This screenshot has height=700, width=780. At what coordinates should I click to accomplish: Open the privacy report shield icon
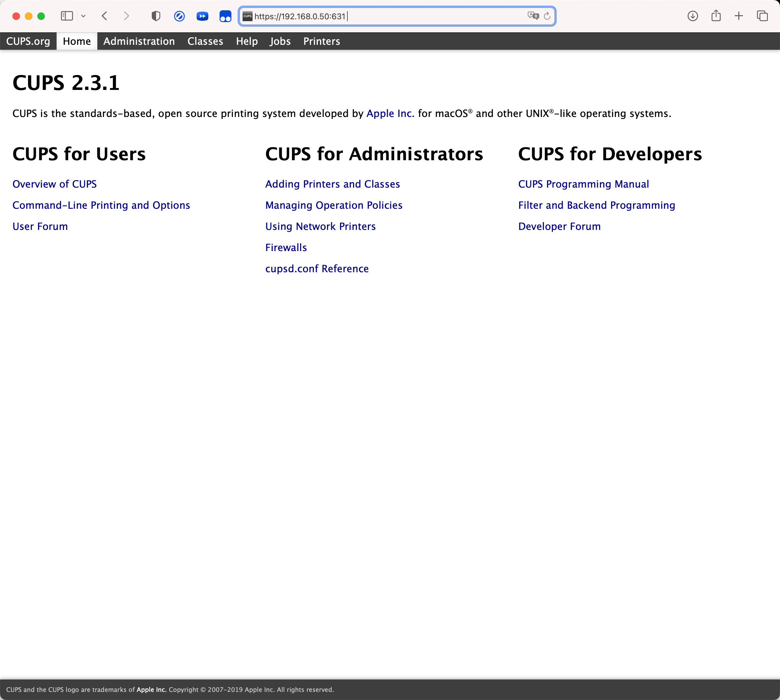click(156, 16)
